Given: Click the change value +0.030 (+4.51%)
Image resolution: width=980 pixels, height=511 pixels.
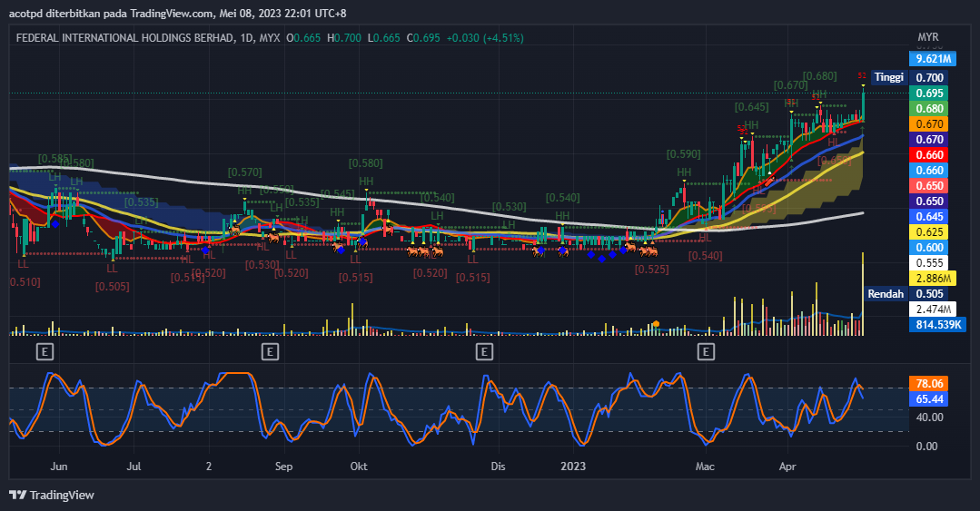Looking at the screenshot, I should point(485,38).
